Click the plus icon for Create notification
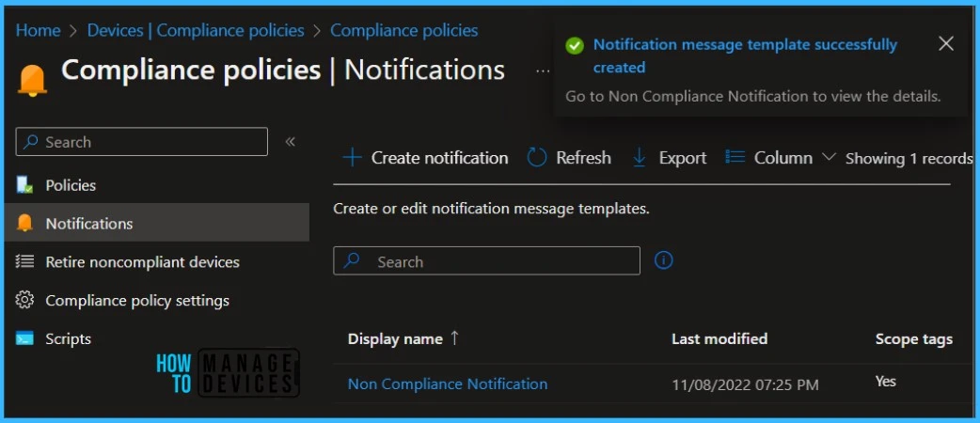Viewport: 980px width, 423px height. click(x=353, y=158)
